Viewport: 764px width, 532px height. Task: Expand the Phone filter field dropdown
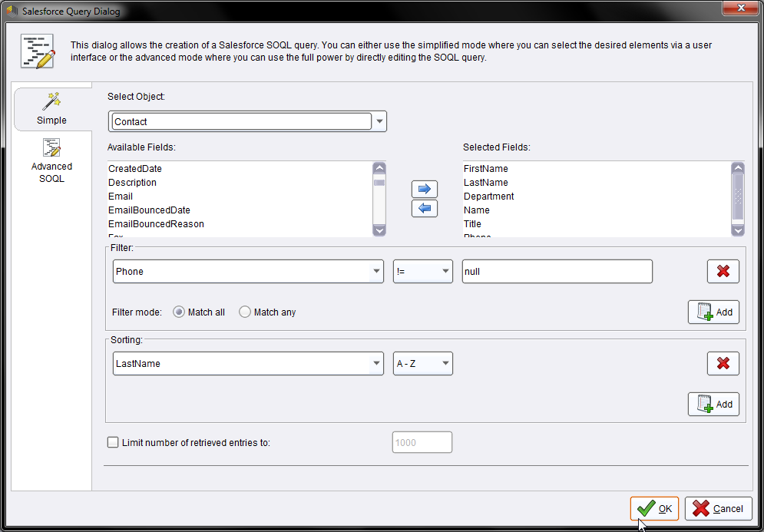(376, 272)
